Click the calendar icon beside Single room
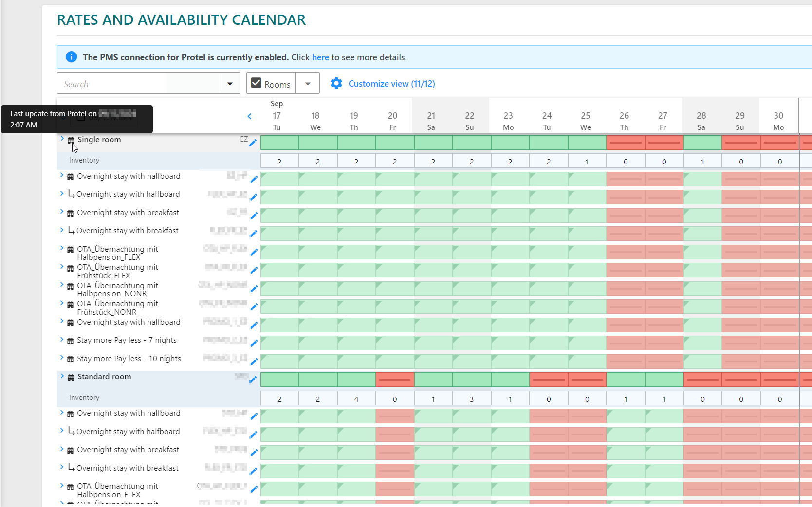Image resolution: width=812 pixels, height=507 pixels. pyautogui.click(x=71, y=140)
